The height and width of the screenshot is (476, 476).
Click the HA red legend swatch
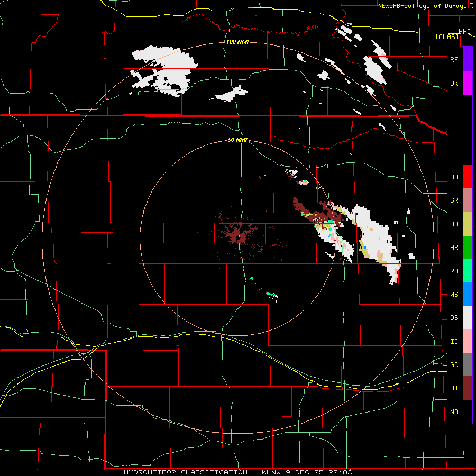click(467, 177)
